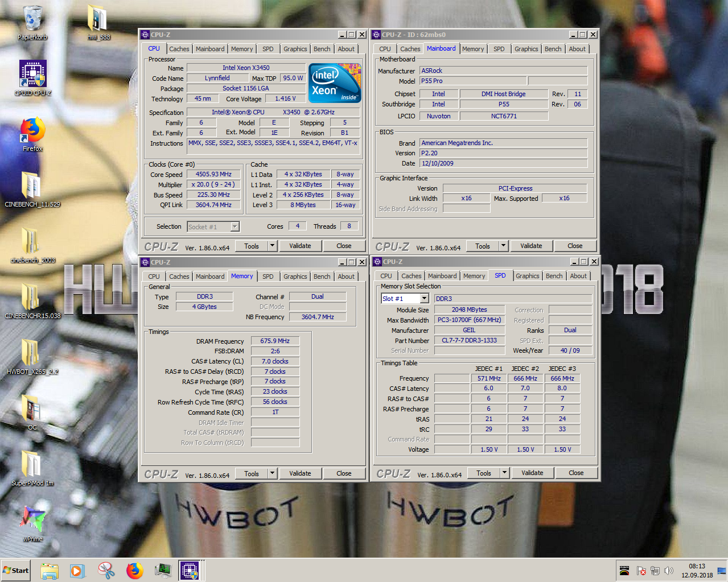Open Firefox from the taskbar
Screen dimensions: 728x582
[134, 571]
